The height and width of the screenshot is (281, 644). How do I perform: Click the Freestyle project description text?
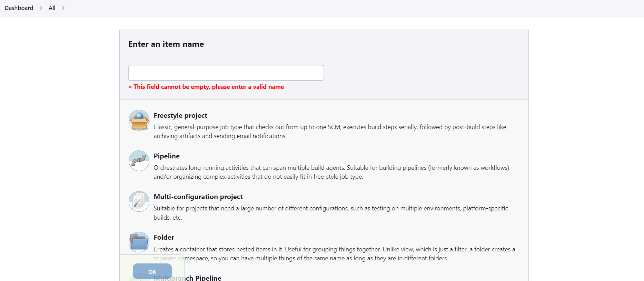tap(329, 132)
